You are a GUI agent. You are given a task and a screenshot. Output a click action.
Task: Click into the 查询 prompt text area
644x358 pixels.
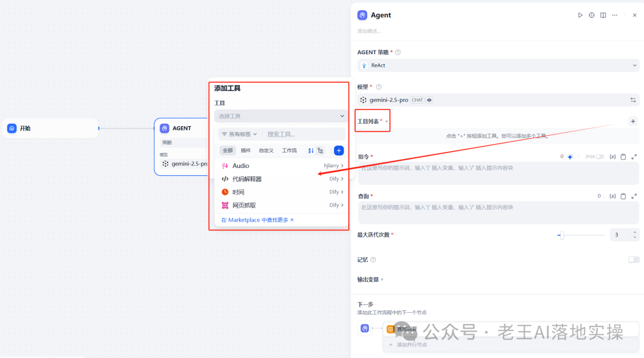498,213
